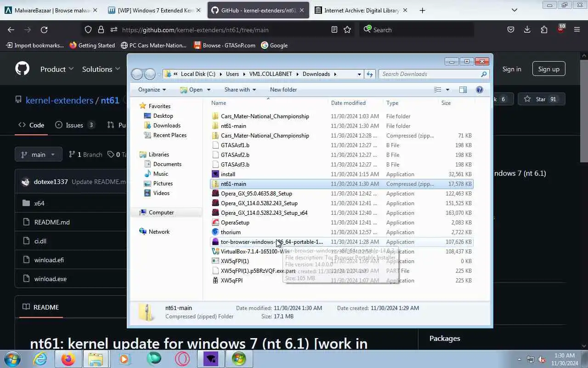Open Getting Started bookmark
Screen dimensions: 588x368
(92, 45)
